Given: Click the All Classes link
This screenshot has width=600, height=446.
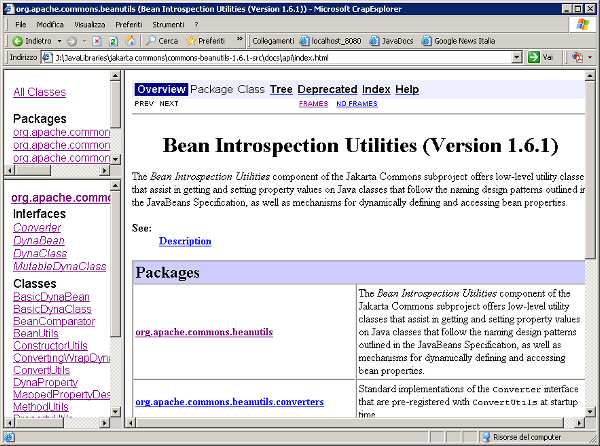Looking at the screenshot, I should (39, 92).
